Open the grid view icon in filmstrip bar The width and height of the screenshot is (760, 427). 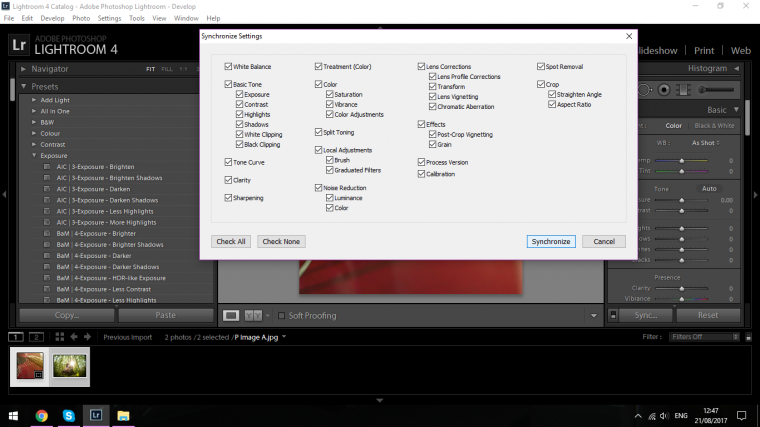click(x=60, y=336)
